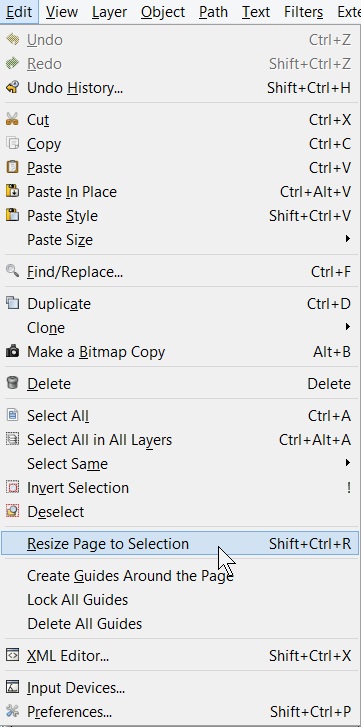
Task: Expand the Select Same submenu arrow
Action: click(348, 463)
